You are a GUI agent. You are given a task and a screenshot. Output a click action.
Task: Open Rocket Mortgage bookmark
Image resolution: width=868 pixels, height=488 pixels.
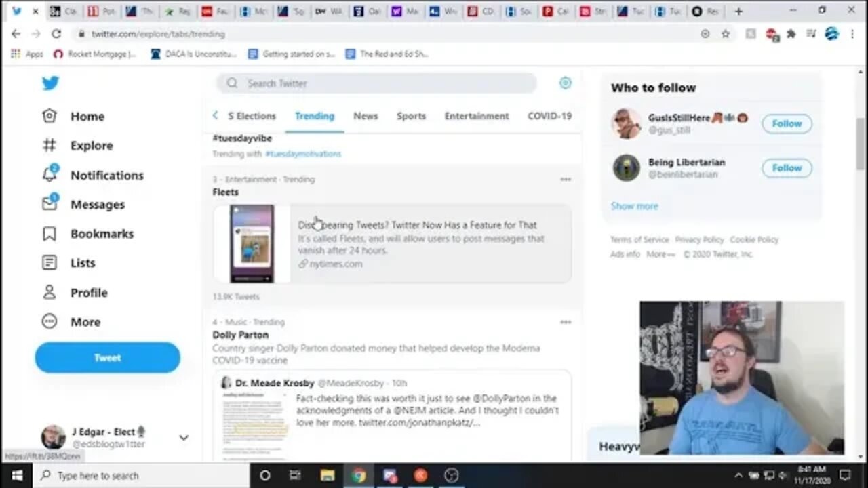point(95,54)
